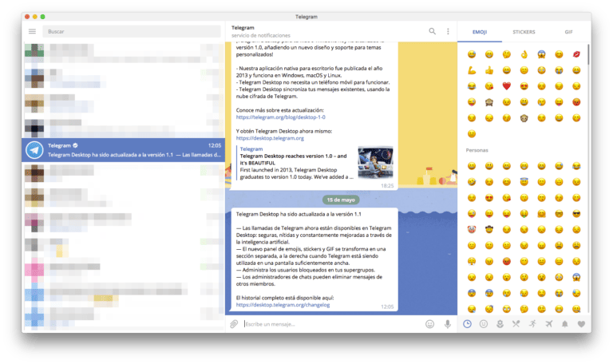Open chat info from Telegram header title
This screenshot has width=613, height=364.
click(x=243, y=28)
